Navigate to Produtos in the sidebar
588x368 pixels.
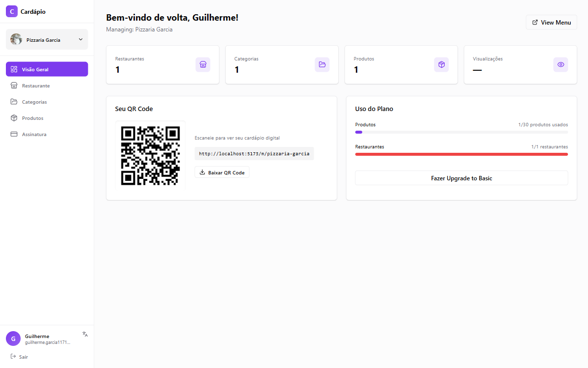[x=32, y=118]
